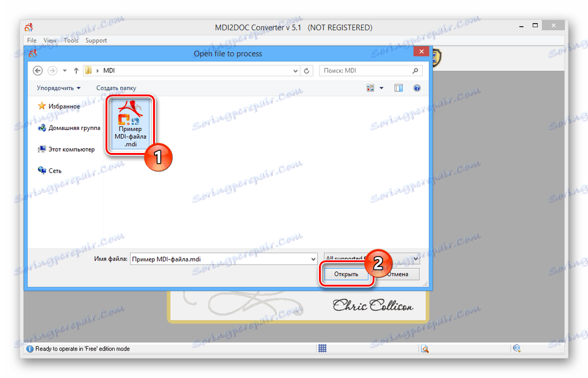
Task: Select 'Этот компьютер' in navigation pane
Action: pyautogui.click(x=66, y=149)
